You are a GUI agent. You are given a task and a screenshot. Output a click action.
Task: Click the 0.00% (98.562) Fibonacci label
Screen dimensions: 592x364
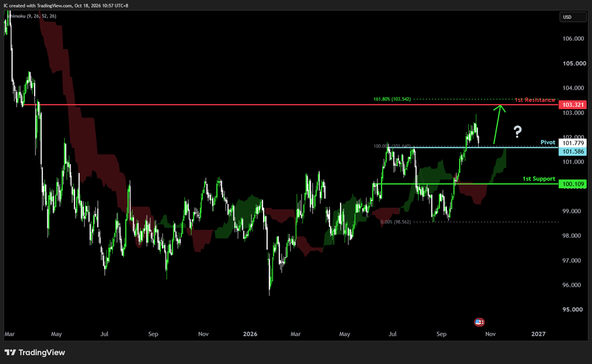coord(395,222)
